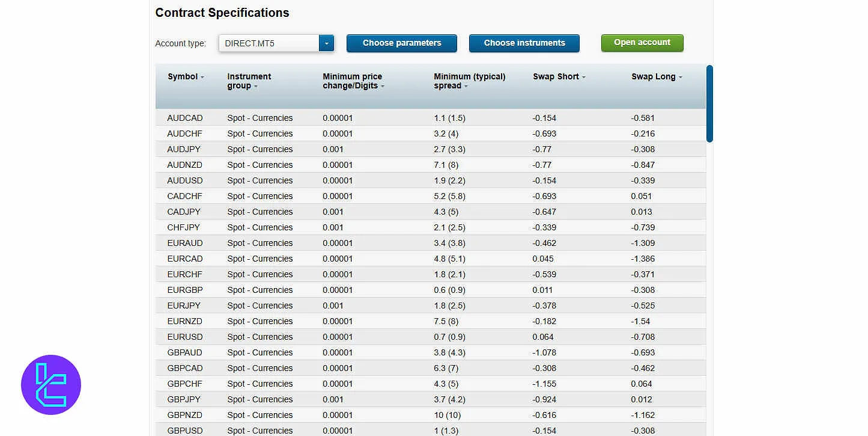
Task: Click the Choose parameters button
Action: 401,43
